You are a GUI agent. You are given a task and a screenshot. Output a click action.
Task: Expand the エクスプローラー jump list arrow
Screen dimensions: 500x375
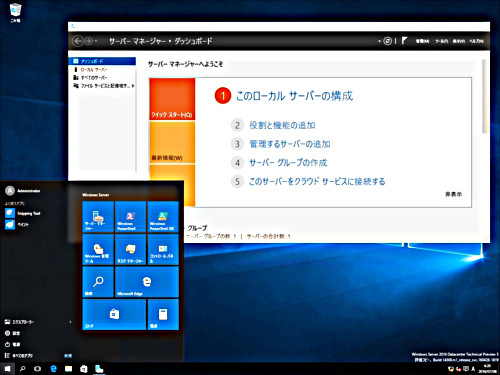tap(70, 322)
